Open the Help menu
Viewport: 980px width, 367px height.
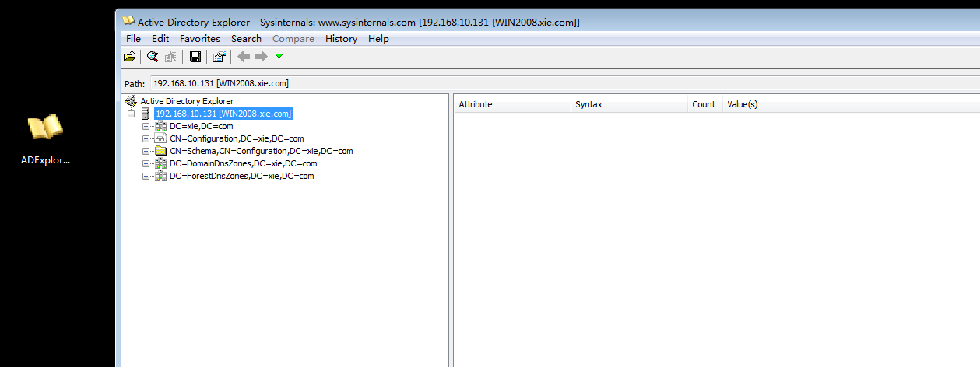point(378,38)
